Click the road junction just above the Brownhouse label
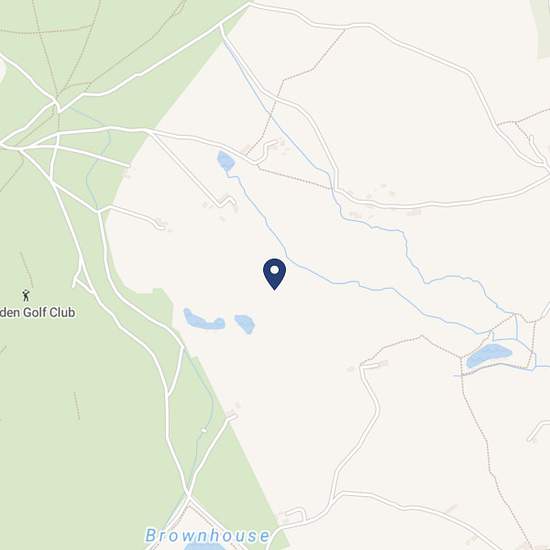This screenshot has height=550, width=550. (x=188, y=496)
